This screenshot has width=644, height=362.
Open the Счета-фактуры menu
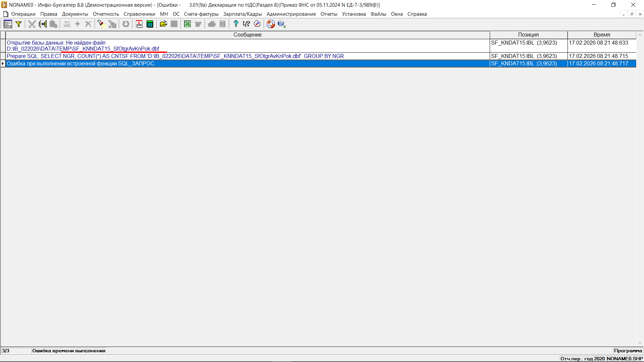(201, 14)
